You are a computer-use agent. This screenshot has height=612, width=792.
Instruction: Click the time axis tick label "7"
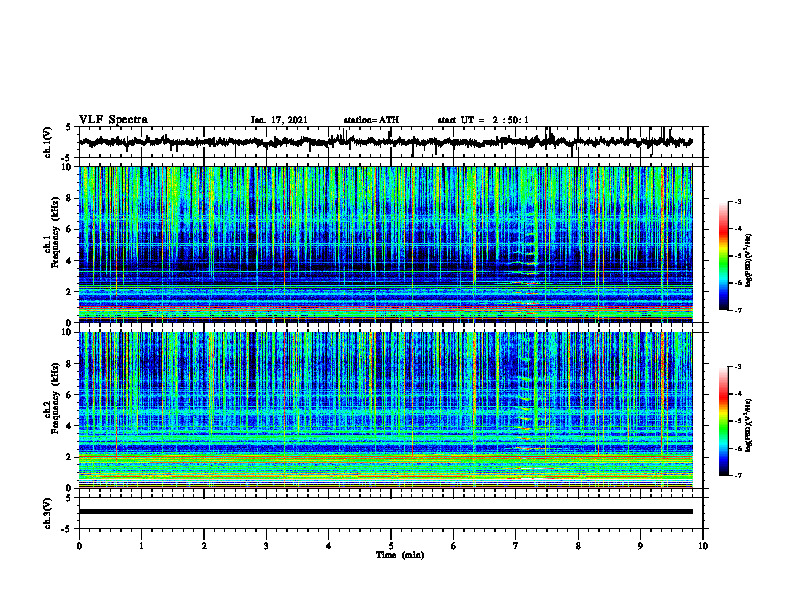pos(516,546)
